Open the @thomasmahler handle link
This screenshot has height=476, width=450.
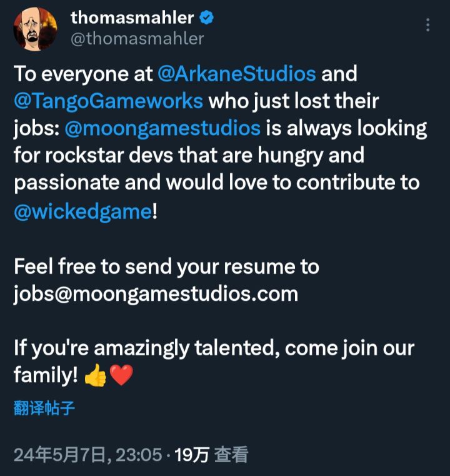coord(137,39)
